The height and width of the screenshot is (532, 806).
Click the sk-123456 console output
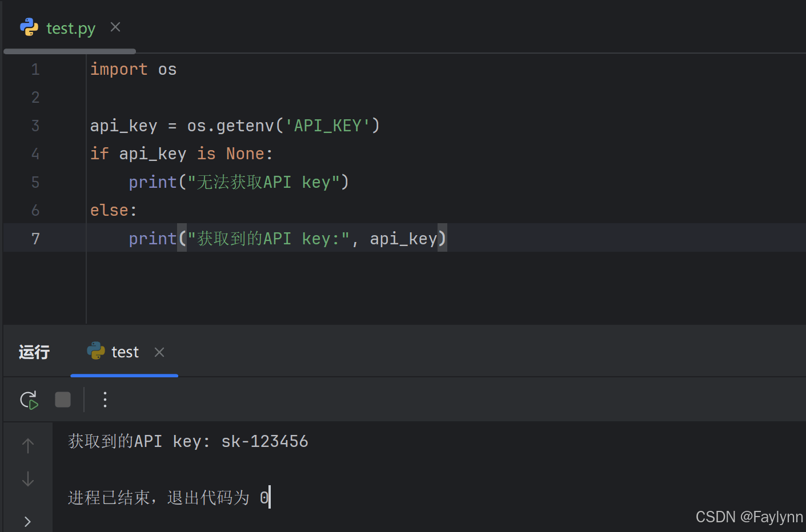pos(264,441)
